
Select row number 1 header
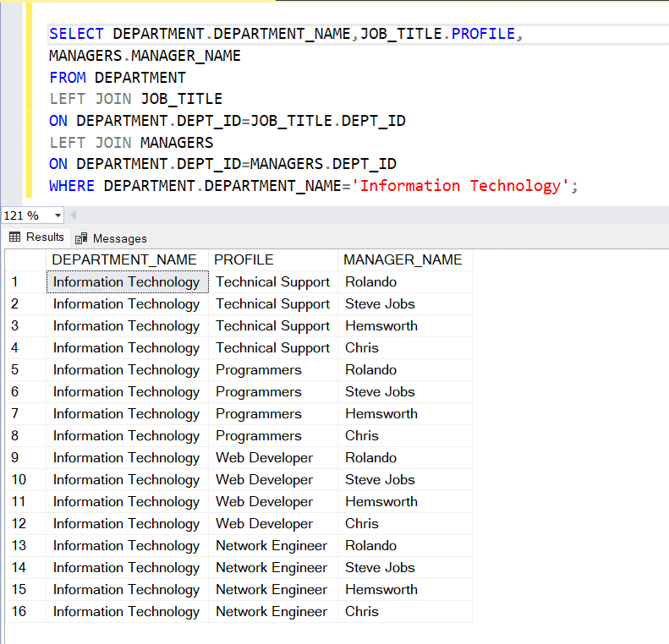tap(25, 281)
